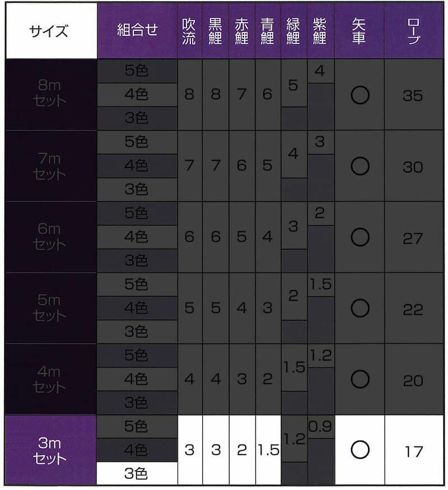Select the 矢車 circle in 5m row

point(360,309)
